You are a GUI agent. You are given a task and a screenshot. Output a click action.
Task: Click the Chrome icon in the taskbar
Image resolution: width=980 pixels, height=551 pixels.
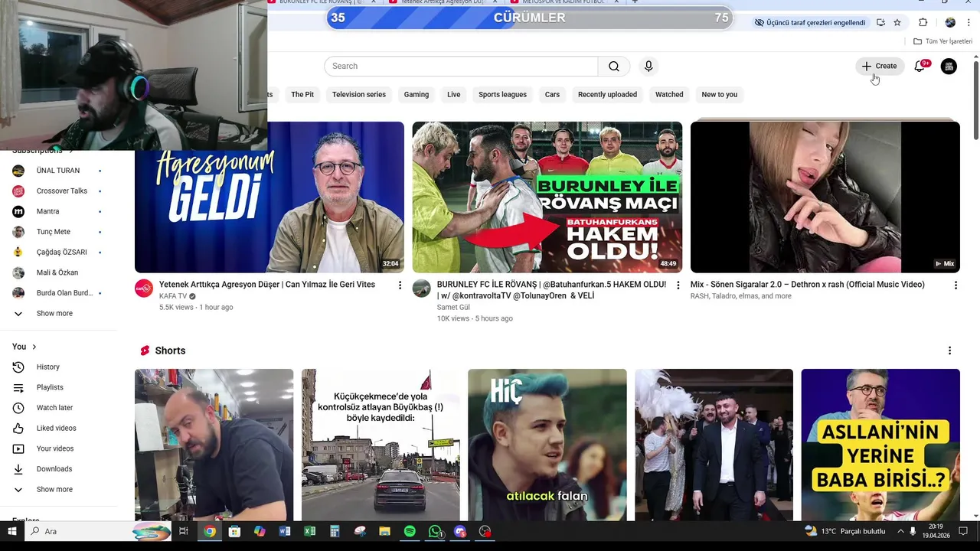coord(209,531)
